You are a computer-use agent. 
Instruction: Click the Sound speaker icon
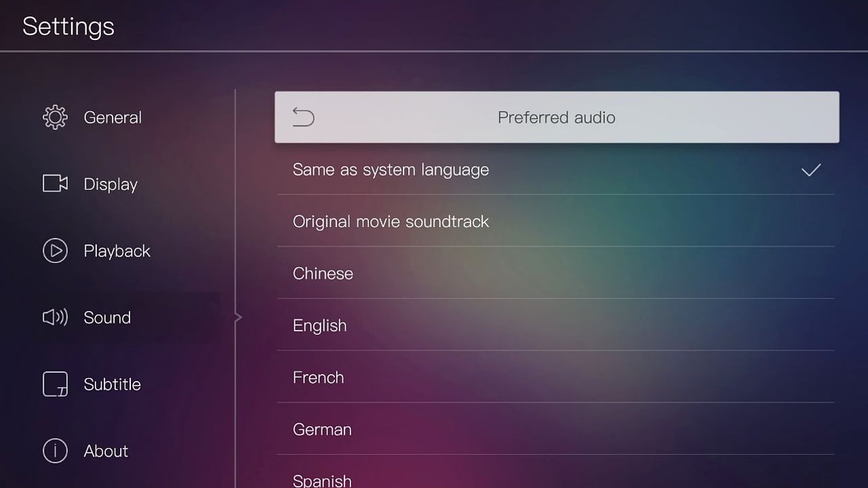coord(55,317)
